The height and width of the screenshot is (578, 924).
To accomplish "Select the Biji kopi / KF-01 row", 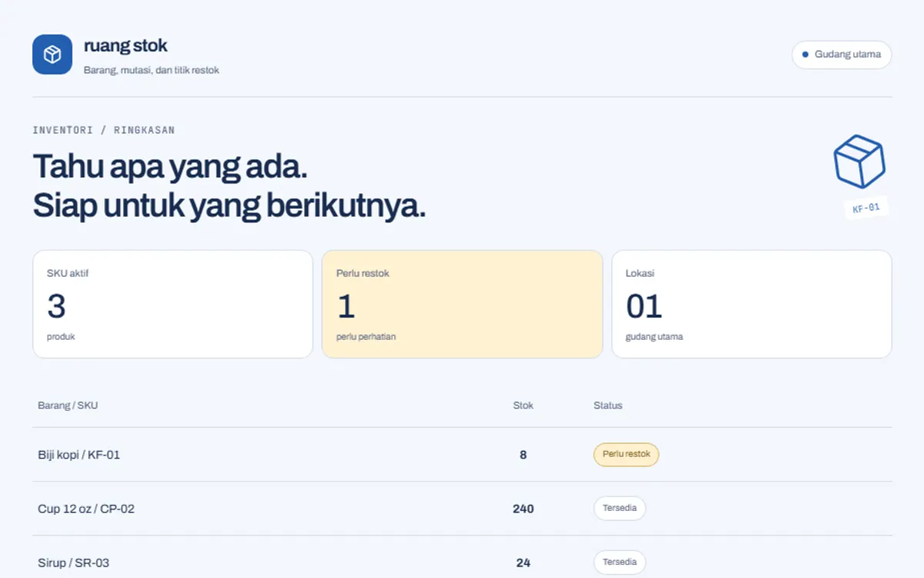I will pyautogui.click(x=462, y=455).
